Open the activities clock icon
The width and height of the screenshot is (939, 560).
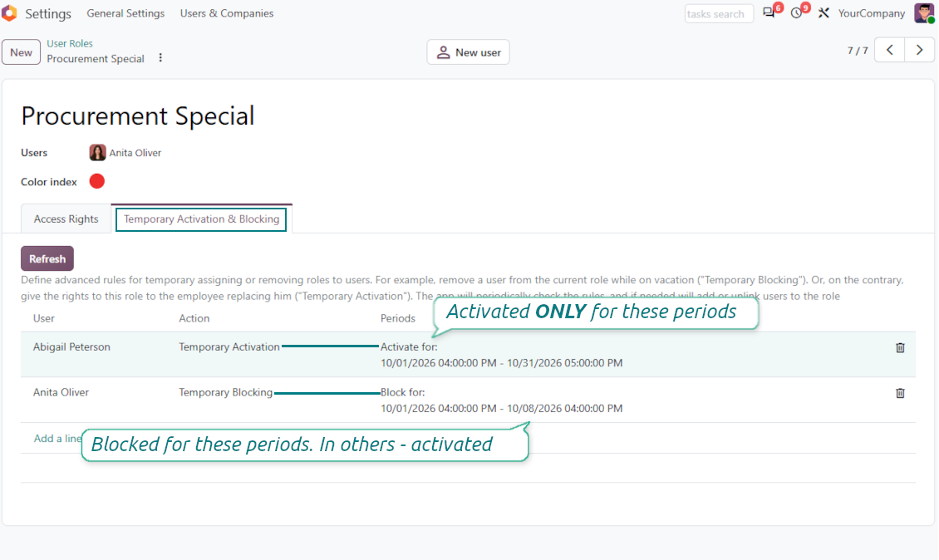point(796,13)
